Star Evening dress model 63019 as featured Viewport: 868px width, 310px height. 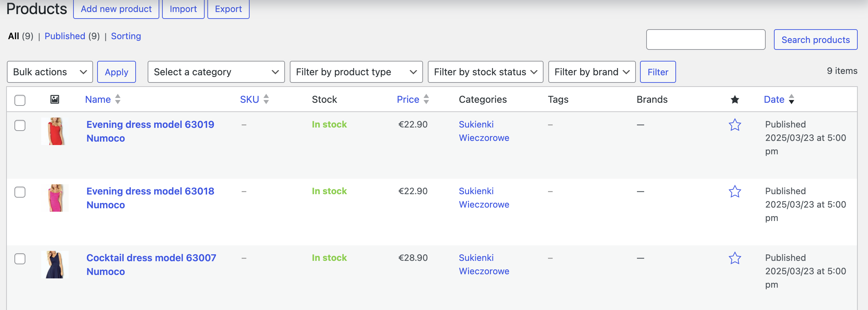[735, 125]
